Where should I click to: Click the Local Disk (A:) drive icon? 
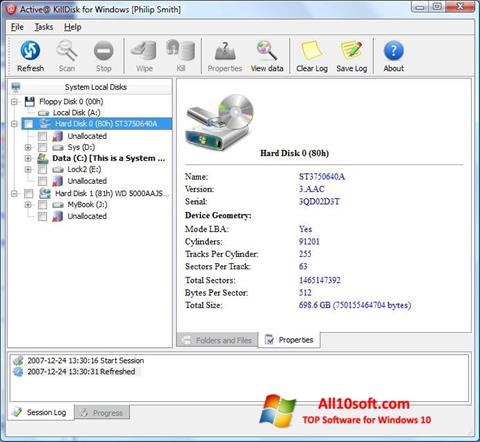coord(44,113)
